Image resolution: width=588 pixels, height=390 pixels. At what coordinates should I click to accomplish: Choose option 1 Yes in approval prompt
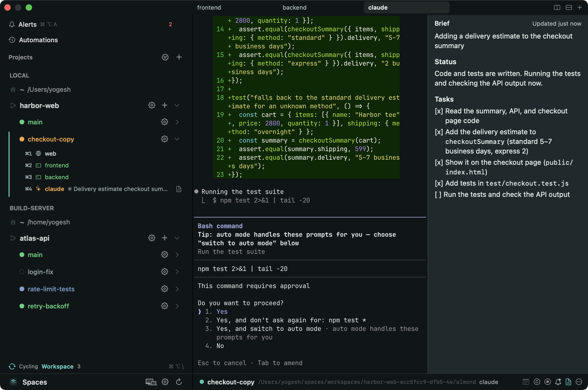coord(222,312)
